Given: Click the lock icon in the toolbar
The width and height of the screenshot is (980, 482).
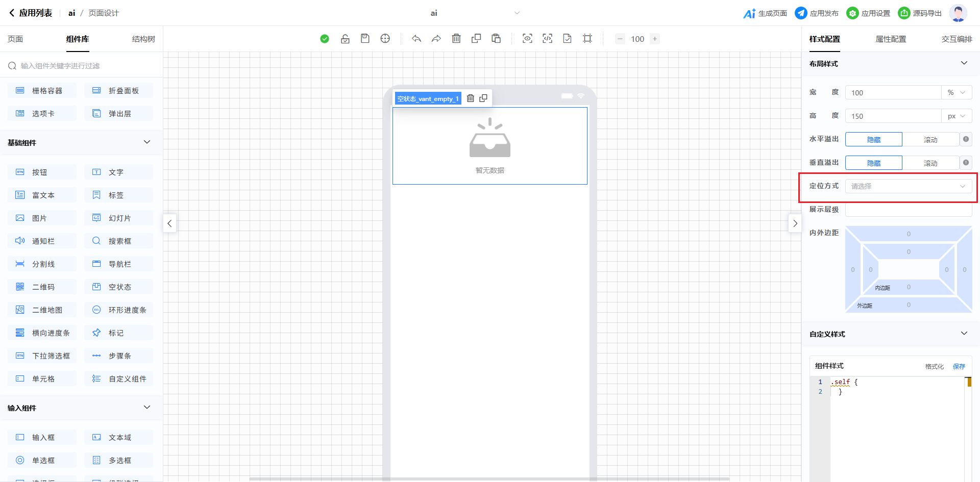Looking at the screenshot, I should tap(345, 39).
